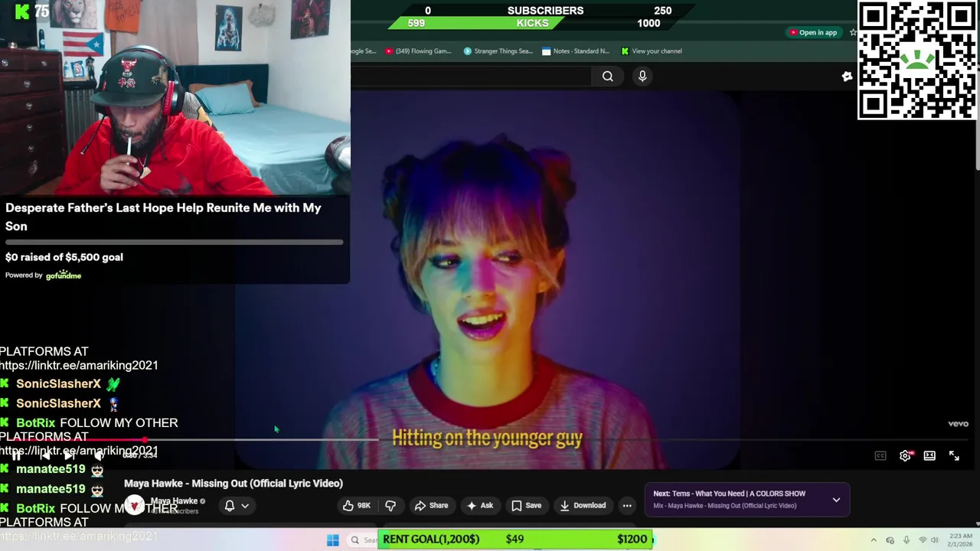Open Stranger Things Sea... bookmark

coord(498,51)
